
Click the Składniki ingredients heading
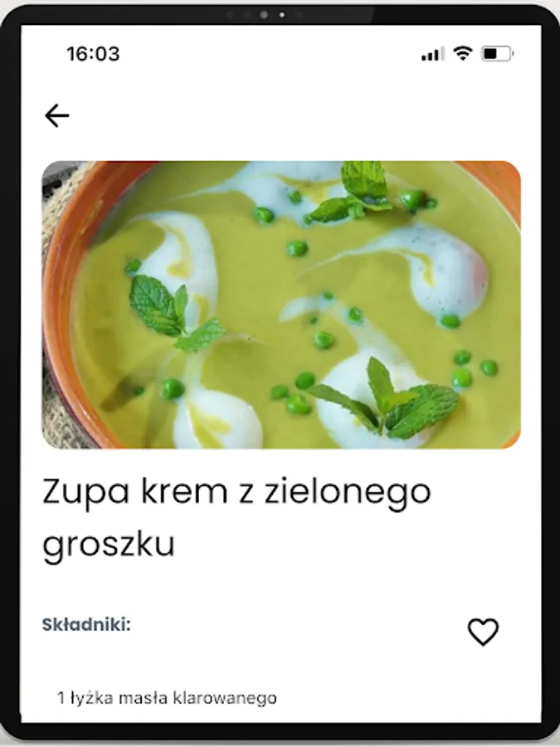[86, 624]
